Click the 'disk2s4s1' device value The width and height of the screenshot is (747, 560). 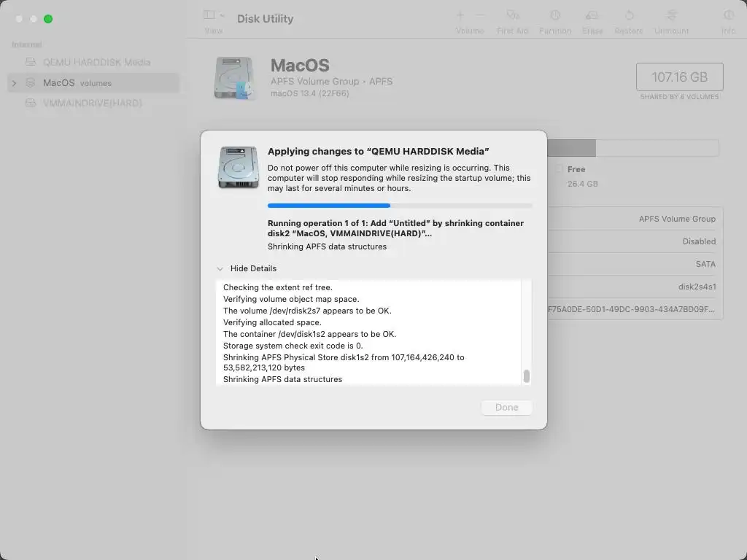697,287
